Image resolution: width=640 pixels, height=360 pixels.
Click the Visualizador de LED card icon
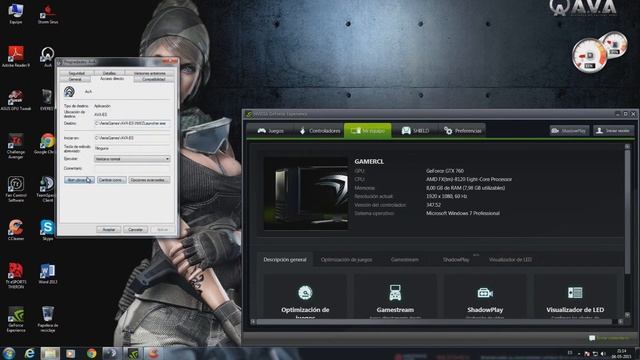point(575,292)
